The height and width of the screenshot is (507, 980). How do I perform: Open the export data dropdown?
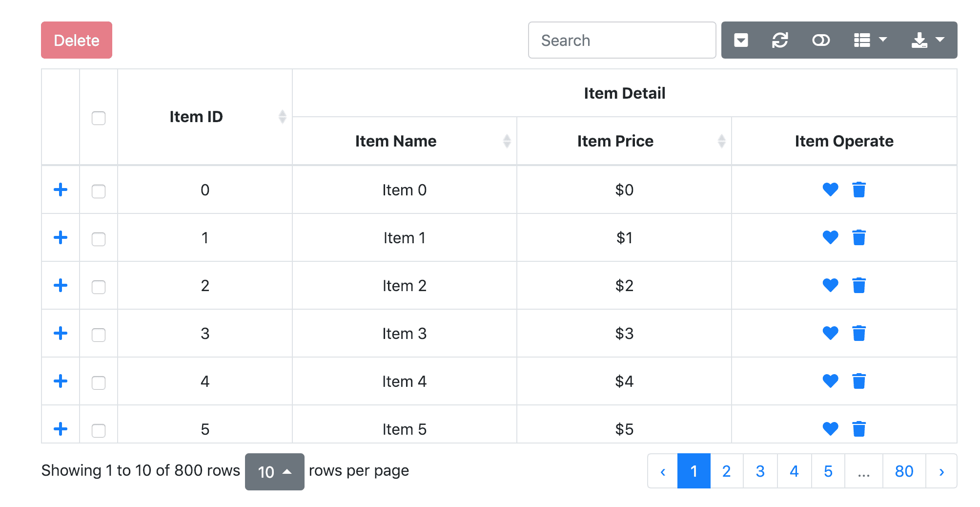[928, 40]
